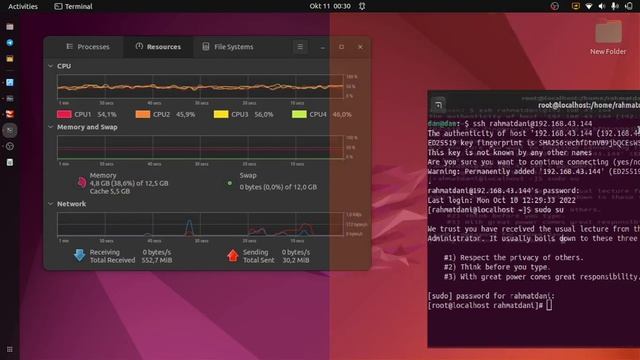Switch to the File Systems tab
This screenshot has height=360, width=640.
(x=228, y=47)
